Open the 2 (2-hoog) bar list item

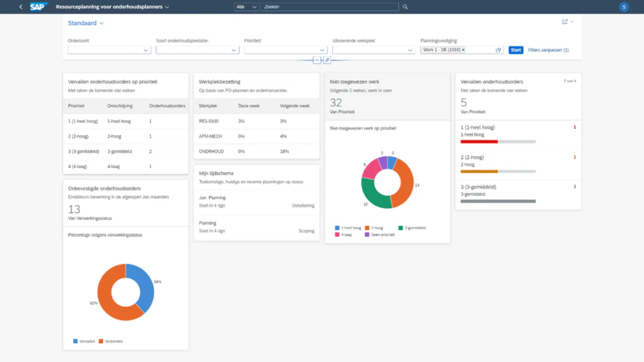pos(518,165)
